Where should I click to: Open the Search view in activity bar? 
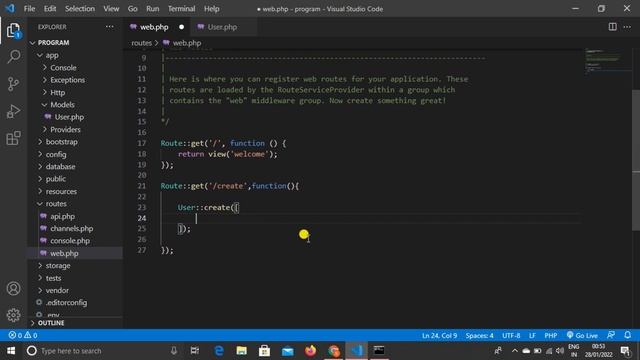coord(13,57)
